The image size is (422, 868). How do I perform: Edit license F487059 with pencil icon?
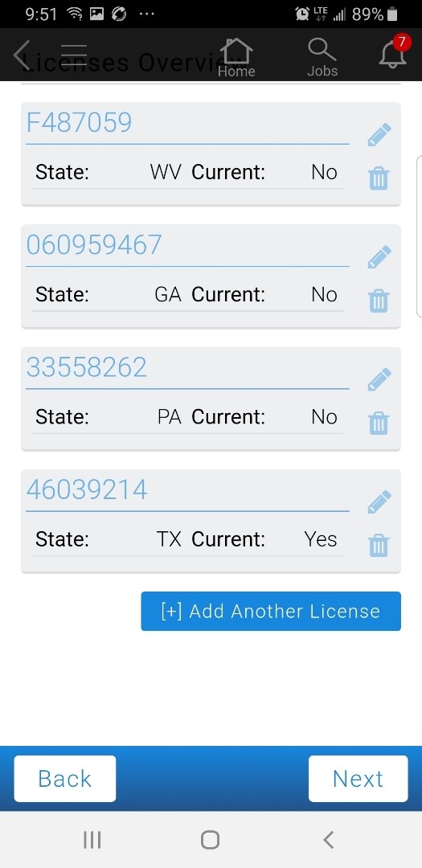379,135
